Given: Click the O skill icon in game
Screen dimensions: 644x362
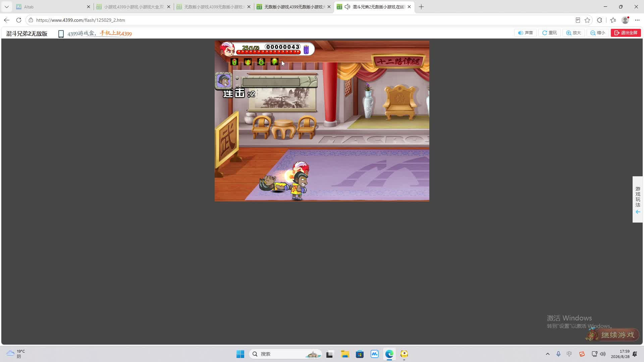Looking at the screenshot, I should (x=261, y=62).
